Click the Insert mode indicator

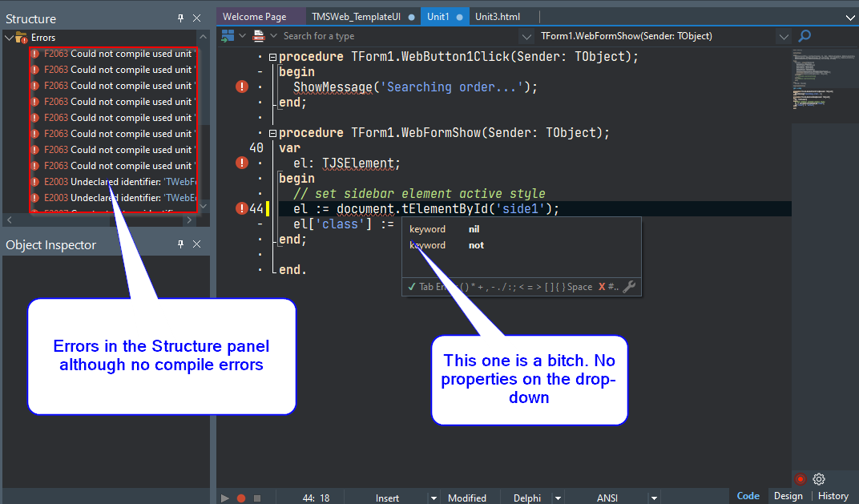click(387, 498)
